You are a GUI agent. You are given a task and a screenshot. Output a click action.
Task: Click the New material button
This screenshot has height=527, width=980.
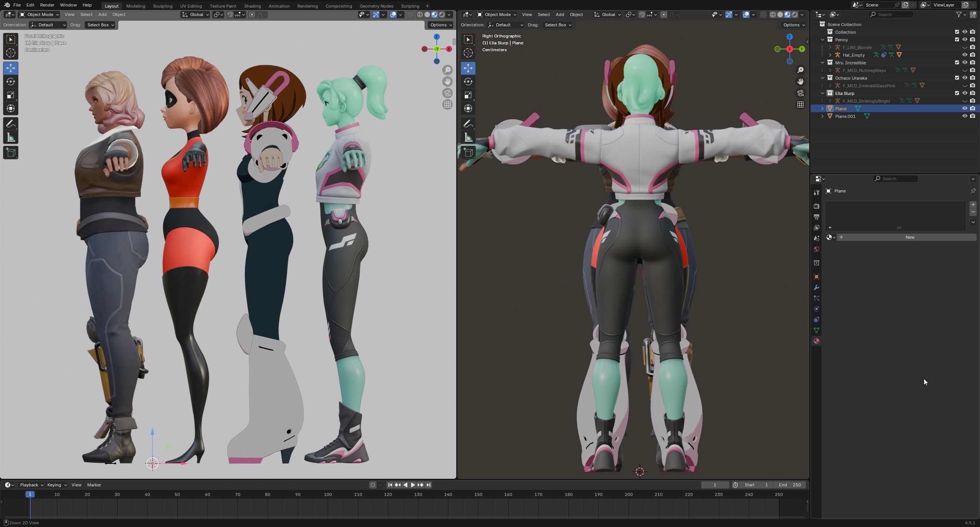point(910,237)
